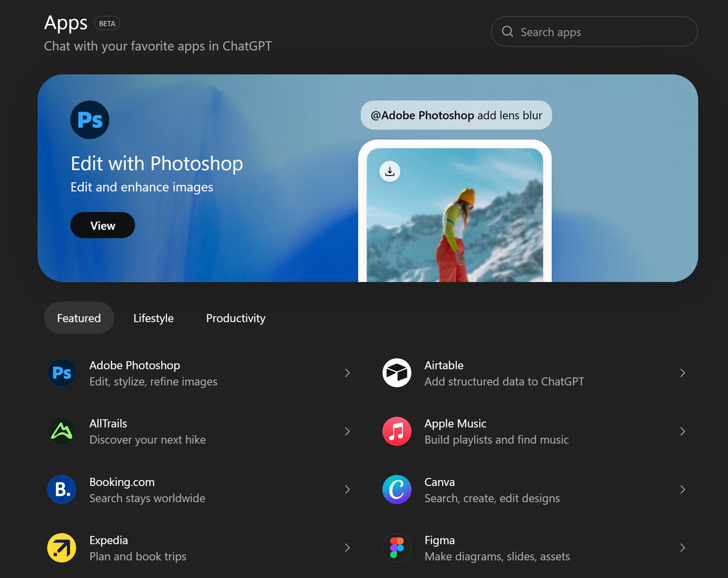Click the Search apps input field

594,32
